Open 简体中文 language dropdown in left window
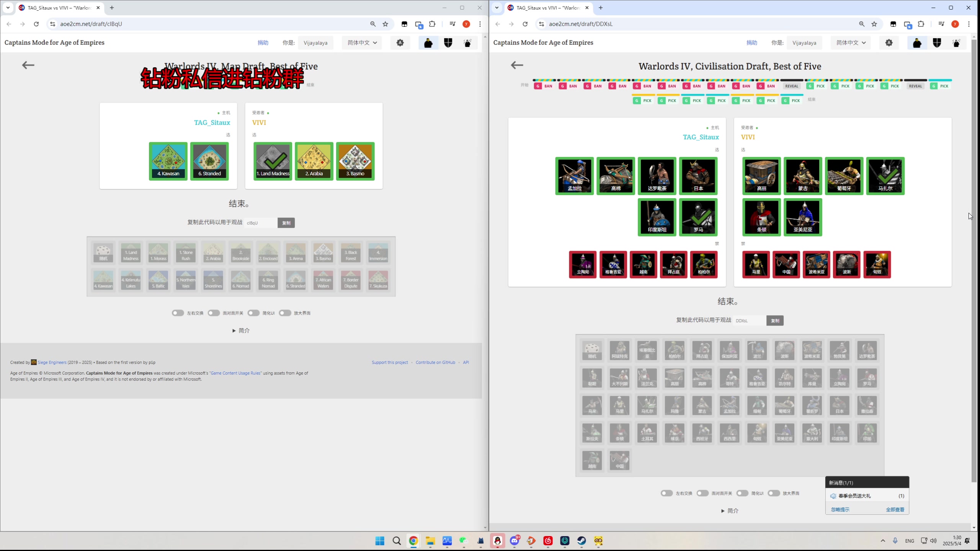Image resolution: width=980 pixels, height=551 pixels. point(362,42)
